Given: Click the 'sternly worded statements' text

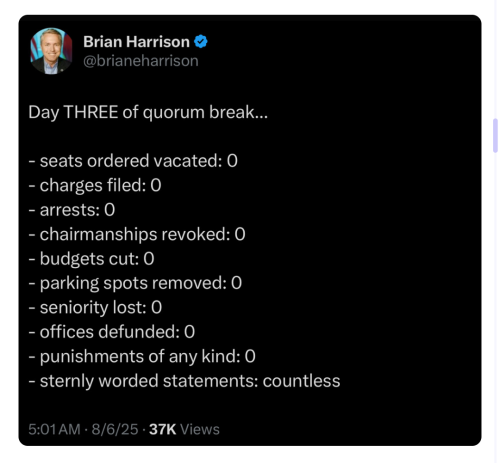Looking at the screenshot, I should (x=149, y=381).
